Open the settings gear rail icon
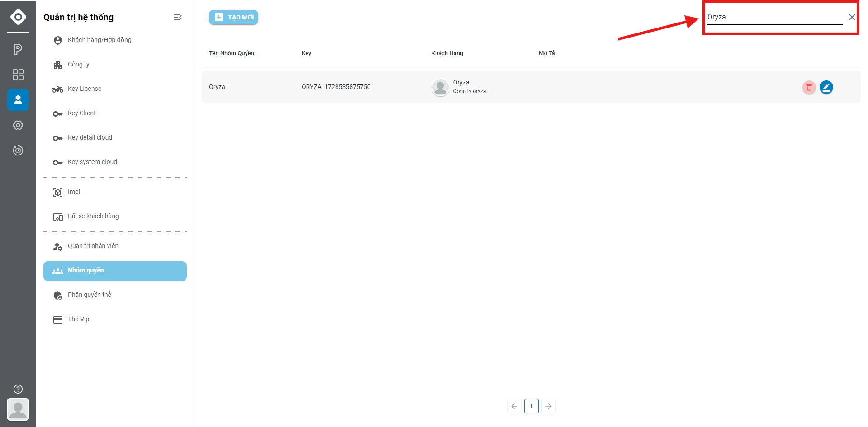The image size is (868, 427). pos(18,125)
